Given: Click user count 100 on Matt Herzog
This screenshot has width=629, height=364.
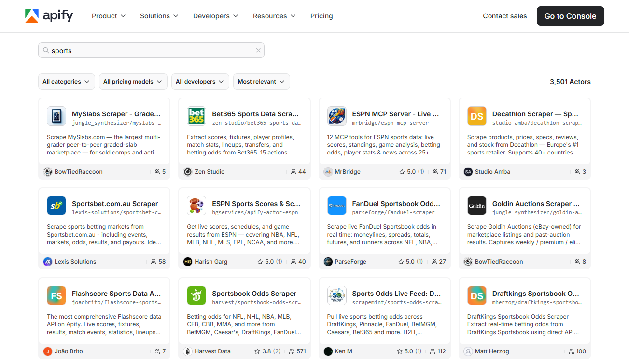Looking at the screenshot, I should (578, 351).
